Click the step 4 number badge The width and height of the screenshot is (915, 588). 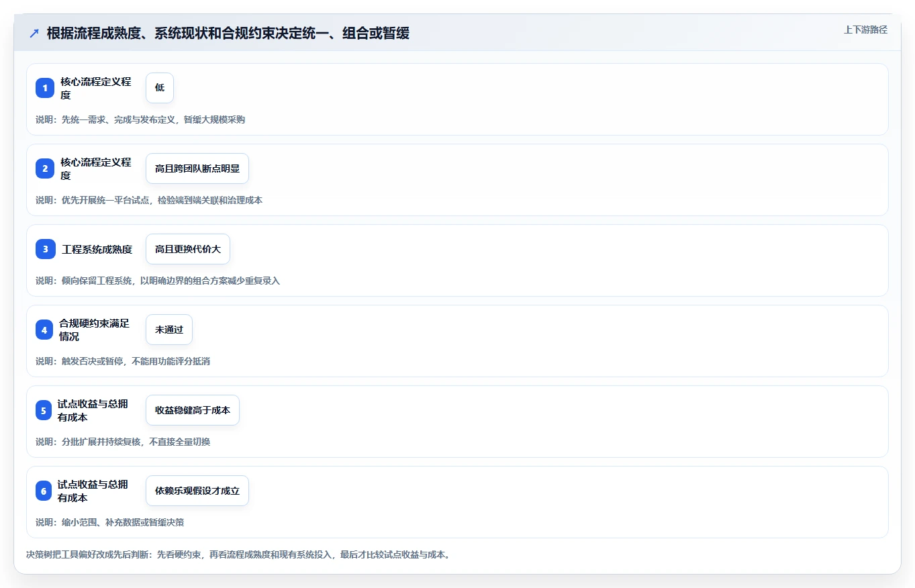pos(45,330)
